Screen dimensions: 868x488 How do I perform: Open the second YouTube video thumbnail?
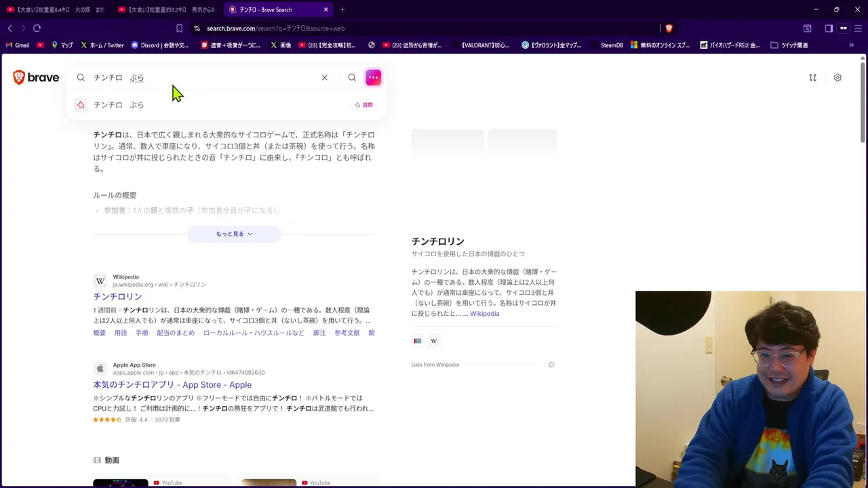coord(269,483)
